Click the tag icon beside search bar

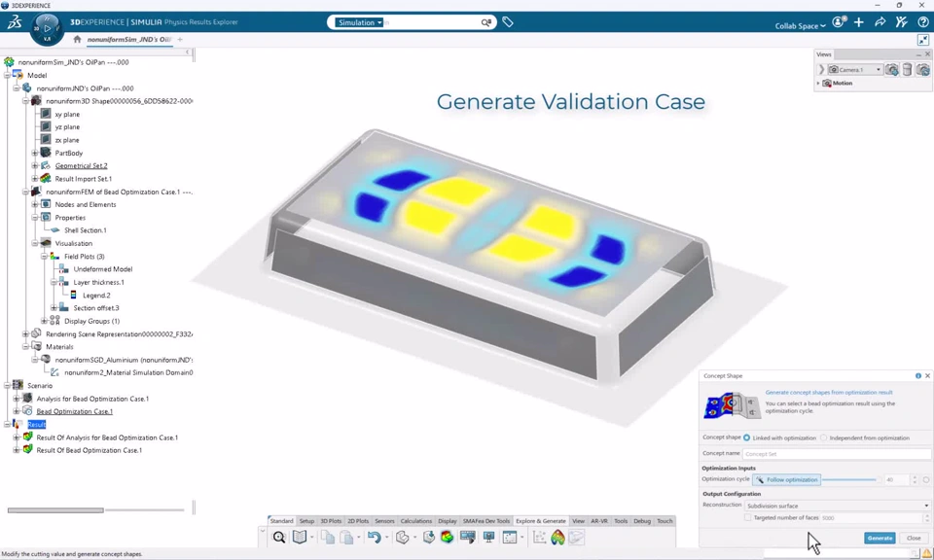508,22
